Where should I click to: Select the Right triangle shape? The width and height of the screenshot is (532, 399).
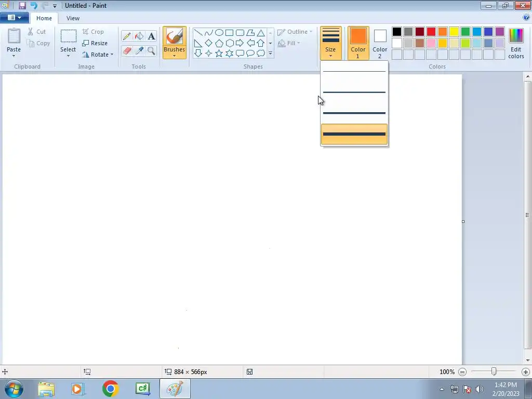(198, 43)
